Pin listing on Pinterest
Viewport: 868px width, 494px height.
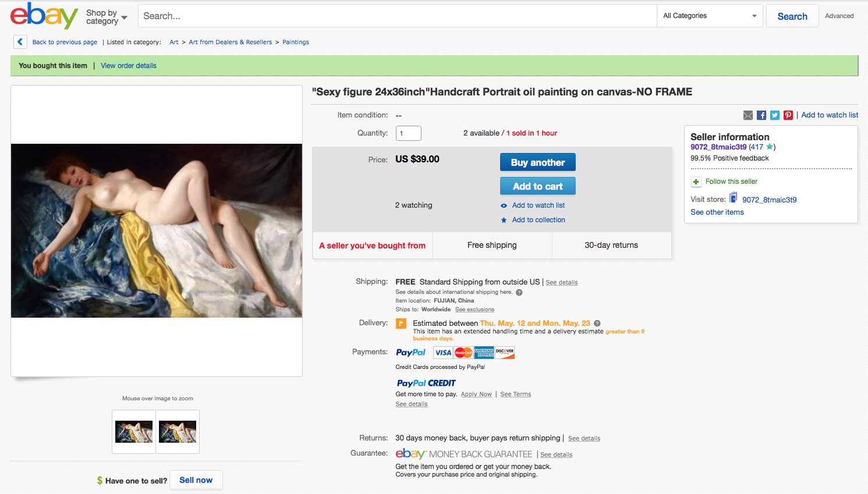point(788,115)
